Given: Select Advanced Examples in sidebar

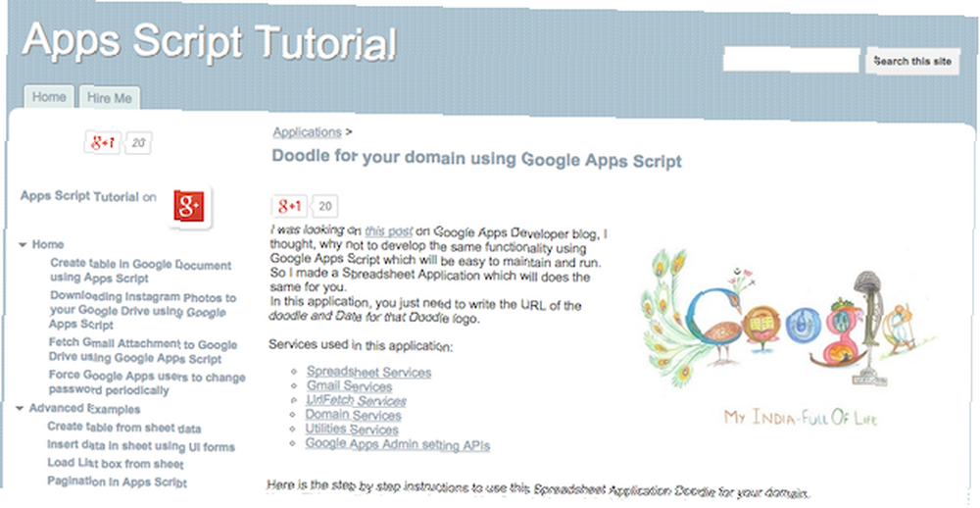Looking at the screenshot, I should [x=84, y=409].
